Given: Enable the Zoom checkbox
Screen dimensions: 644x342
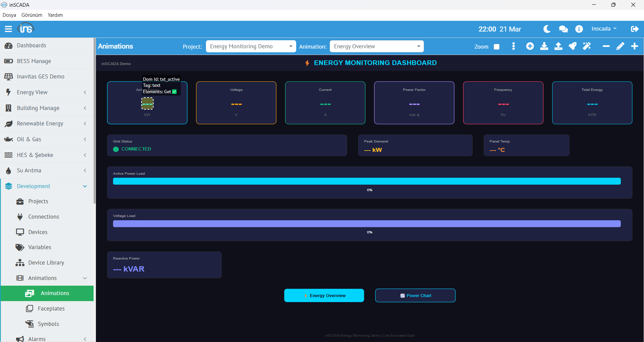Looking at the screenshot, I should coord(496,47).
